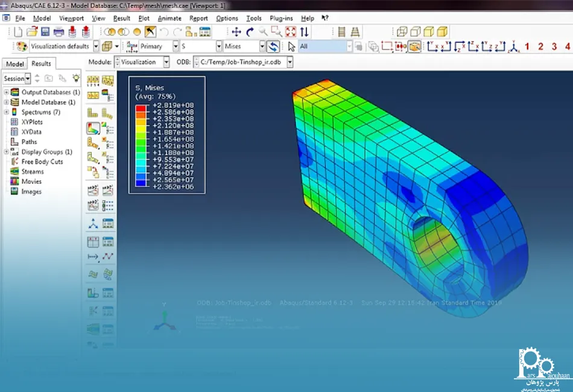The width and height of the screenshot is (573, 392).
Task: Switch to the Model tab
Action: coord(15,64)
